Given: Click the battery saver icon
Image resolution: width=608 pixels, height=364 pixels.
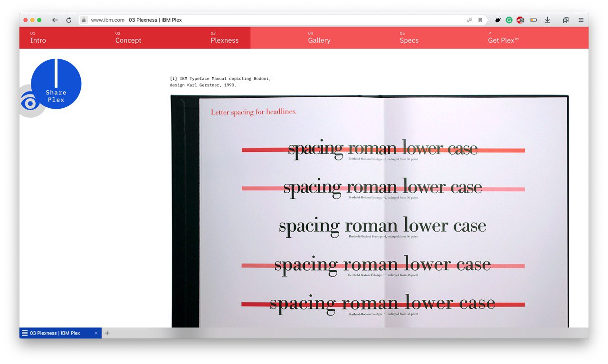Looking at the screenshot, I should coord(533,20).
